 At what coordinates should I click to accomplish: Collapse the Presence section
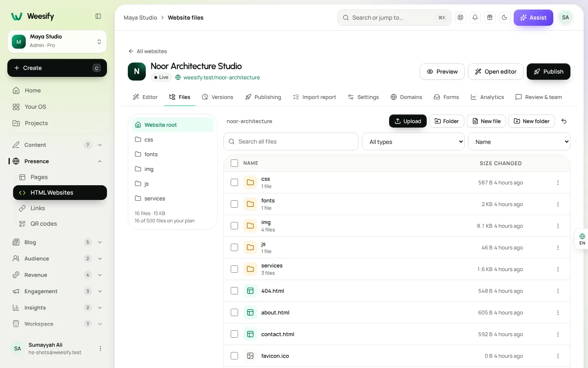(x=57, y=161)
